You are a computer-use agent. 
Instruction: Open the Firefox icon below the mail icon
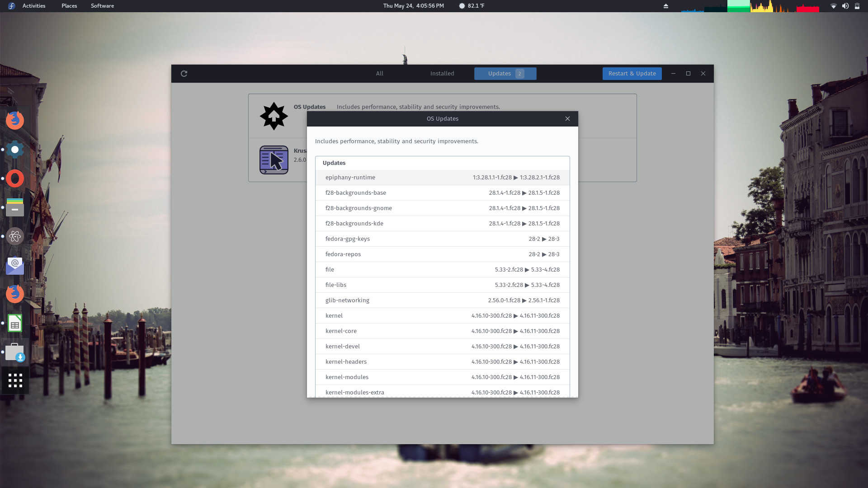point(15,294)
